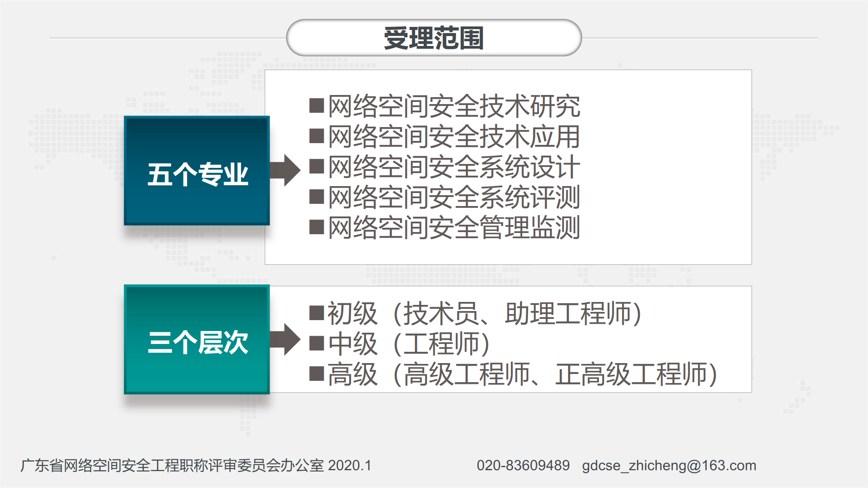Click the arrow beside 三个层次

pyautogui.click(x=285, y=339)
